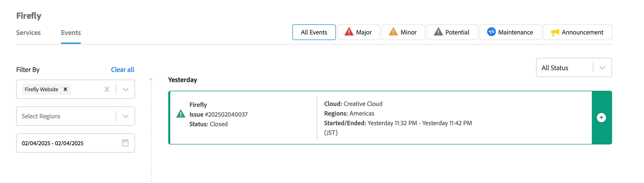Click the timeline marker dot
Image resolution: width=644 pixels, height=183 pixels.
pos(151,80)
